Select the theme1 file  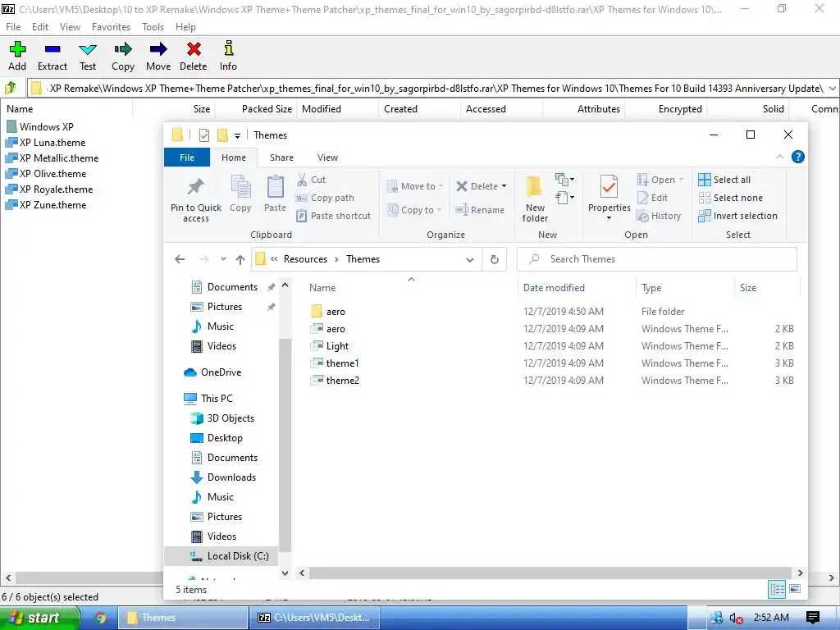pyautogui.click(x=552, y=363)
